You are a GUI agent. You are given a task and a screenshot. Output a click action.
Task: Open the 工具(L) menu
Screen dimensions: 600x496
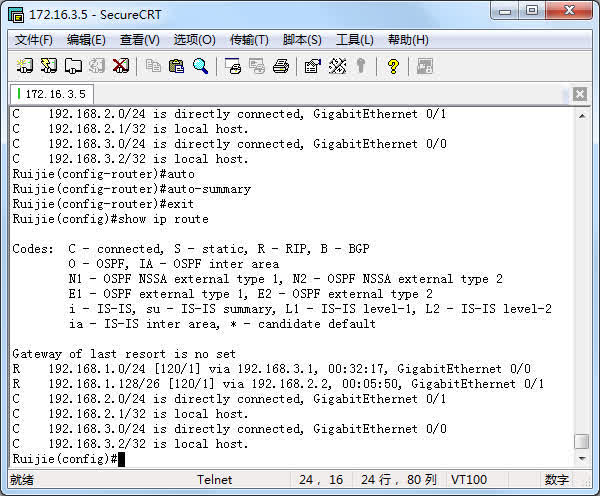[x=355, y=40]
